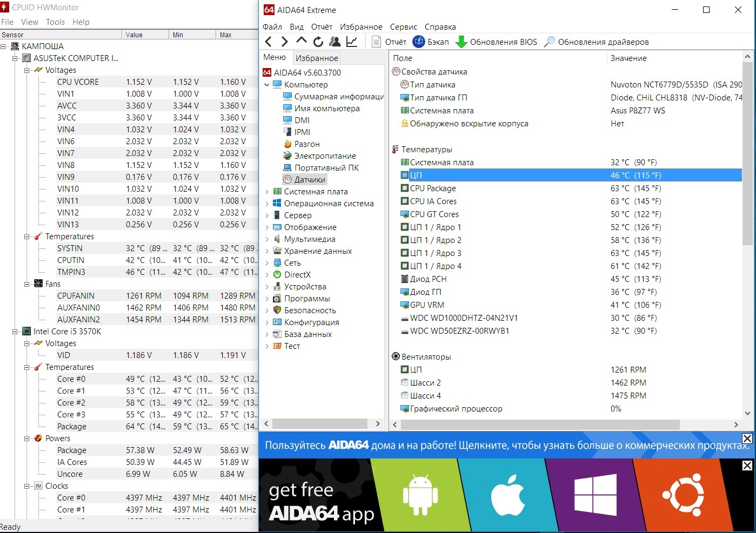Expand the Отображение tree node
Viewport: 756px width, 533px height.
266,227
